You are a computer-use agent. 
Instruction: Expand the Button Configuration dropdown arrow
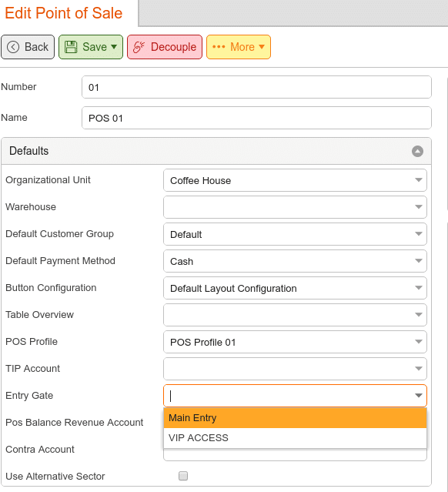(418, 288)
